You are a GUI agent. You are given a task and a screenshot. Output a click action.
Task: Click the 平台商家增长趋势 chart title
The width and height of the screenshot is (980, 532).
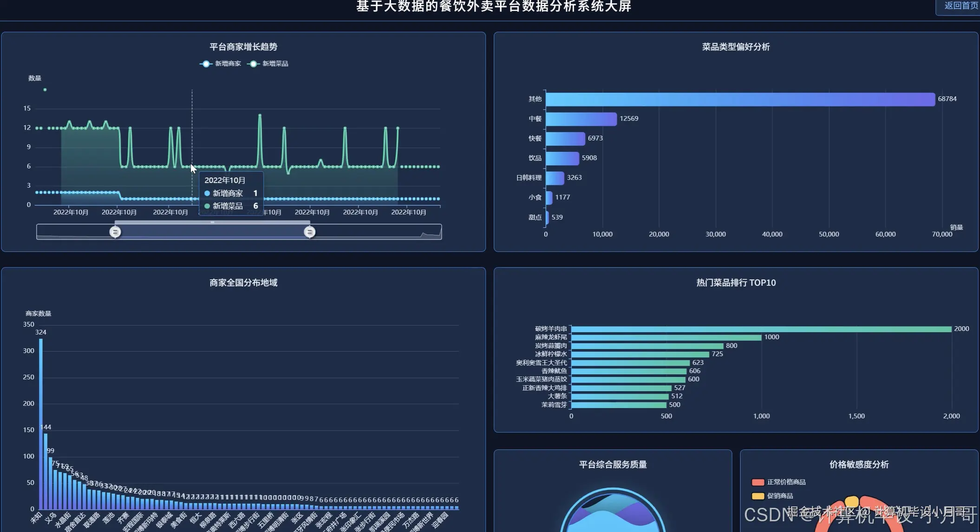(243, 47)
